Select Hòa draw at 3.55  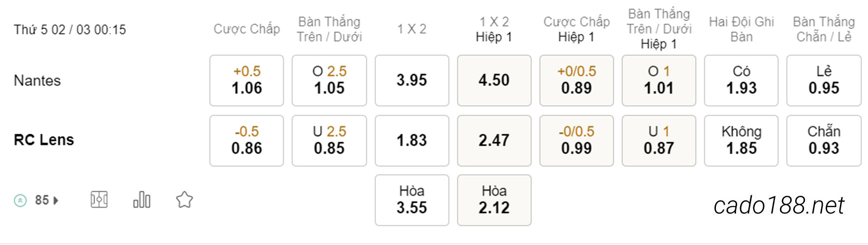click(412, 200)
